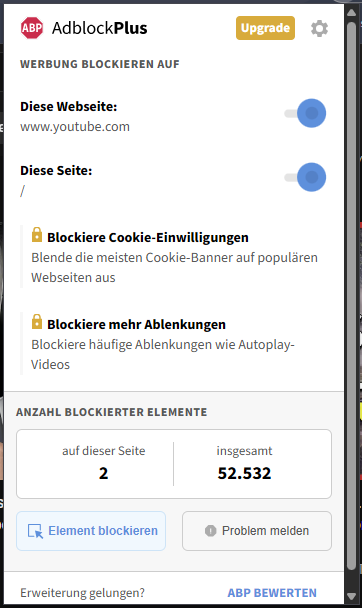The width and height of the screenshot is (362, 608).
Task: Click lock icon beside Blockiere Cookie-Einwilligungen
Action: click(x=37, y=235)
